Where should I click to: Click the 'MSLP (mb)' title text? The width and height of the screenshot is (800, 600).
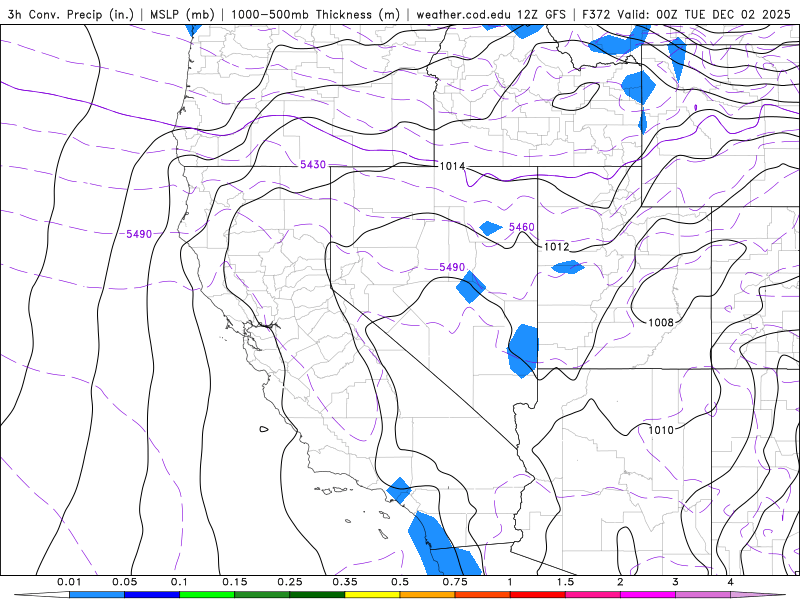182,14
